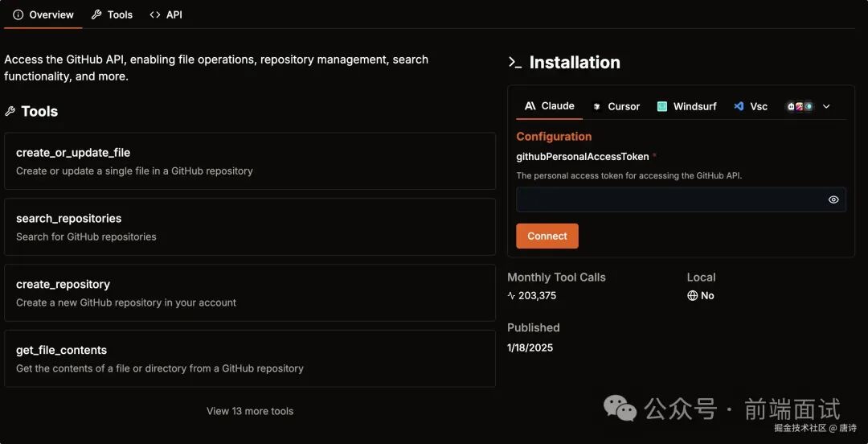Screen dimensions: 868x444
Task: Click the grouped extra clients icons
Action: point(800,106)
